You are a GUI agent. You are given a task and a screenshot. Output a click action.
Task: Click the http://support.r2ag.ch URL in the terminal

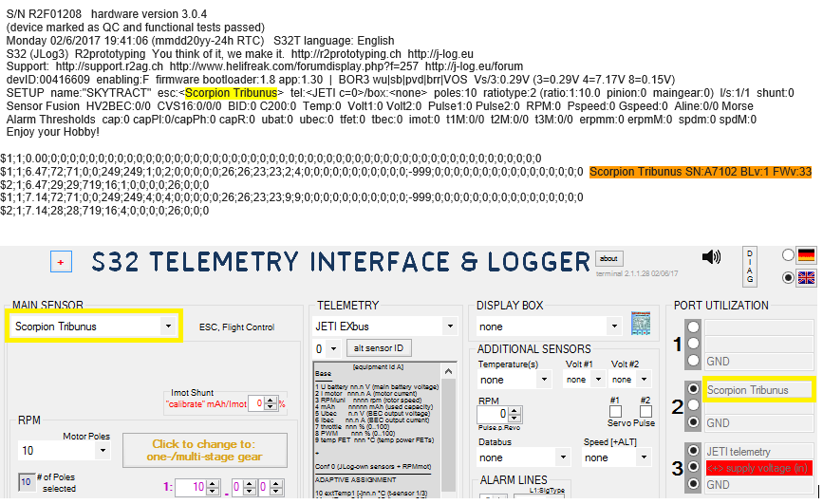coord(109,66)
